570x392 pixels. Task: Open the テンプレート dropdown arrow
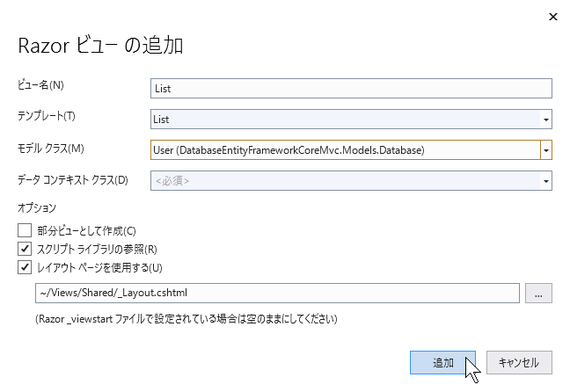point(546,120)
